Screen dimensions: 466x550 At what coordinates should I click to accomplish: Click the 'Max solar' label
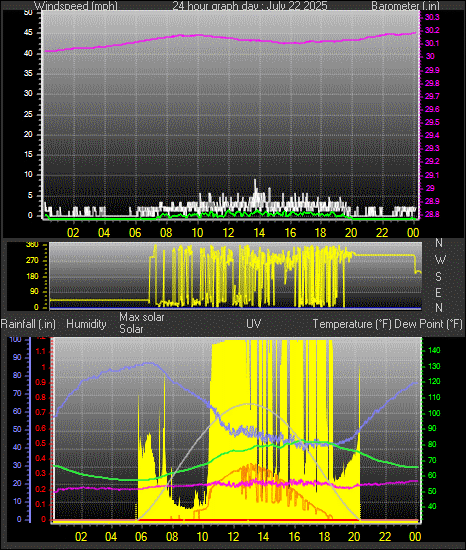pos(142,317)
